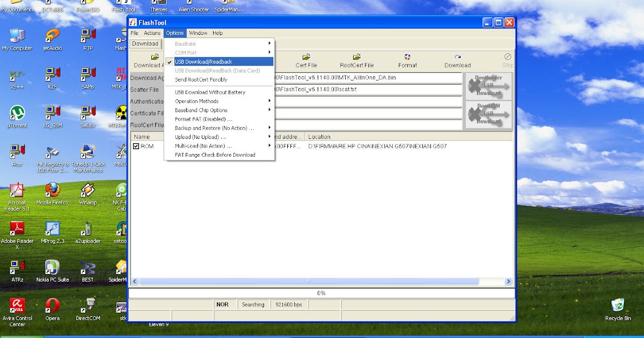The height and width of the screenshot is (338, 644).
Task: Expand the Upload (No Upload) submenu
Action: point(219,137)
